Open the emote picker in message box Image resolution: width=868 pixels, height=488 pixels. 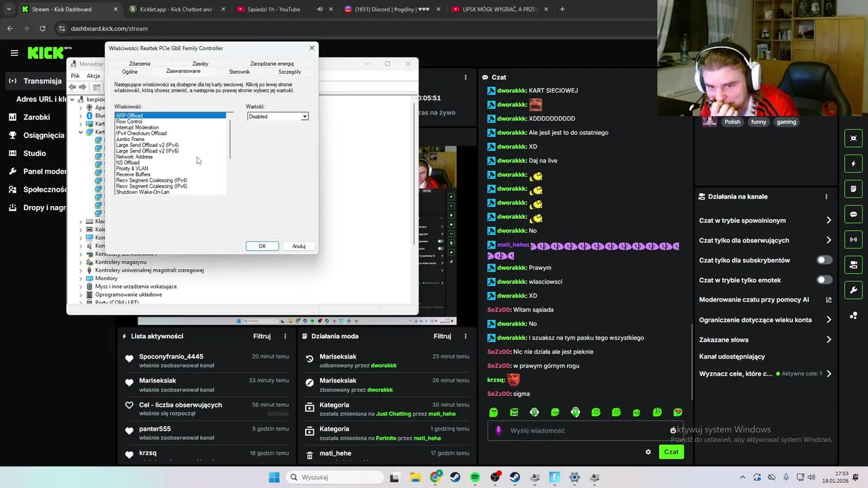pos(673,430)
